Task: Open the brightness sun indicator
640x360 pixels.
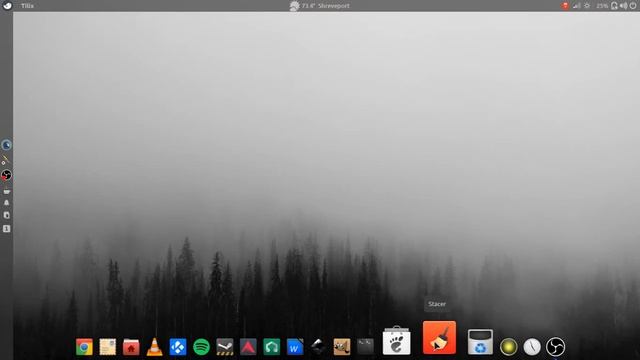Action: pos(587,6)
